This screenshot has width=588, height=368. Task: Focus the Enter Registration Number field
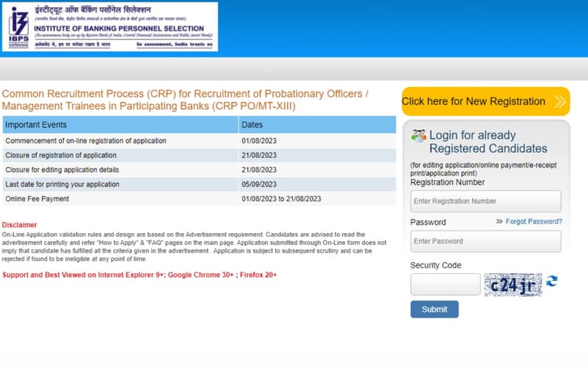point(485,201)
